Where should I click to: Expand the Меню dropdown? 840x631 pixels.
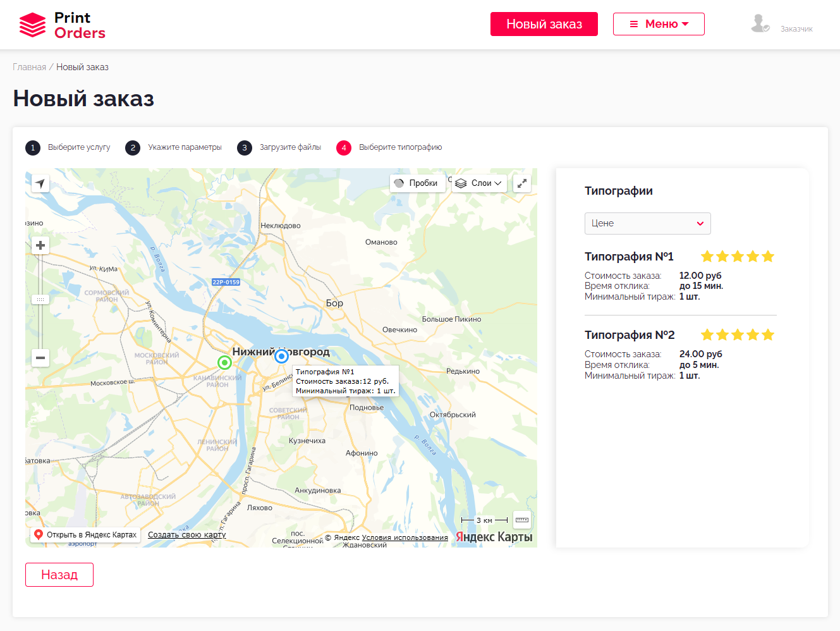(659, 24)
